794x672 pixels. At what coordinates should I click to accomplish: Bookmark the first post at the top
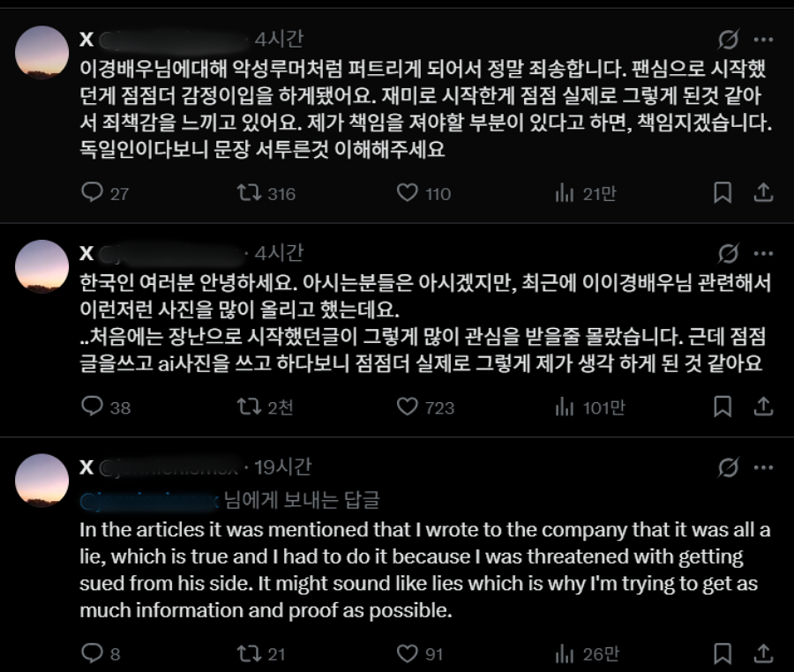click(723, 193)
